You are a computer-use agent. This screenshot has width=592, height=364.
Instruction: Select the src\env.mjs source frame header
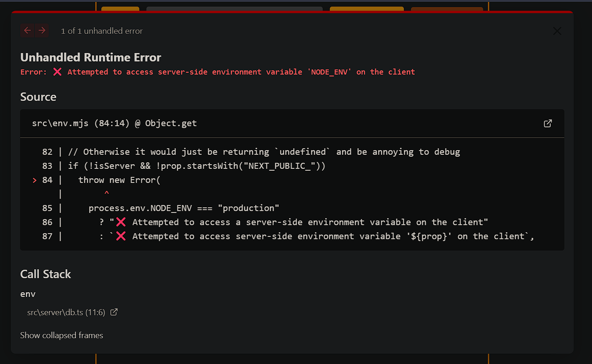click(x=114, y=123)
